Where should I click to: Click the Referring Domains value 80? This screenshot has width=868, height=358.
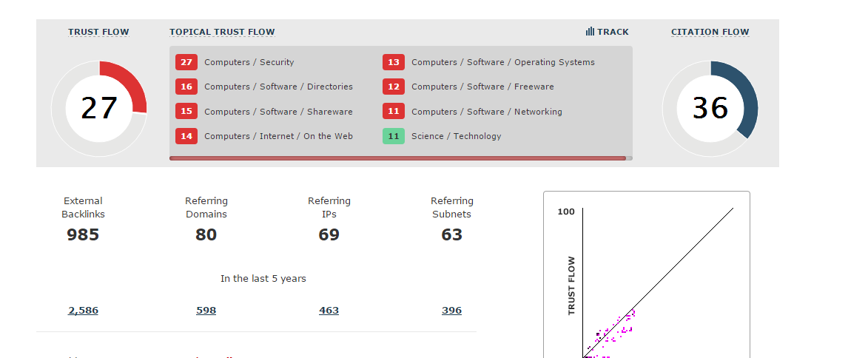point(206,234)
